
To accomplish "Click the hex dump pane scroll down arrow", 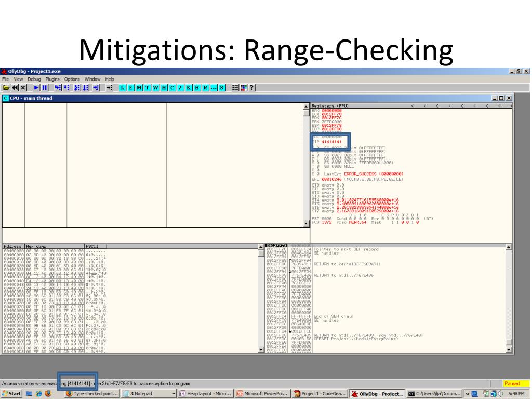I will coord(261,350).
